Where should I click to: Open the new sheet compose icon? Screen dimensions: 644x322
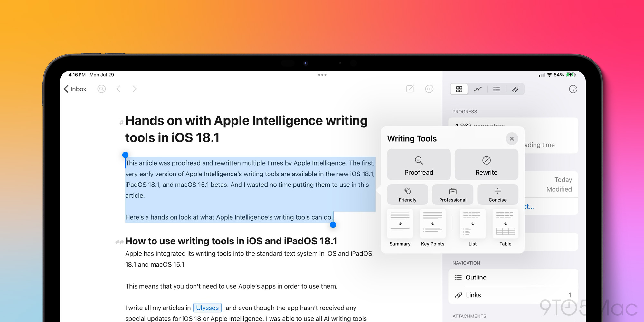[410, 89]
